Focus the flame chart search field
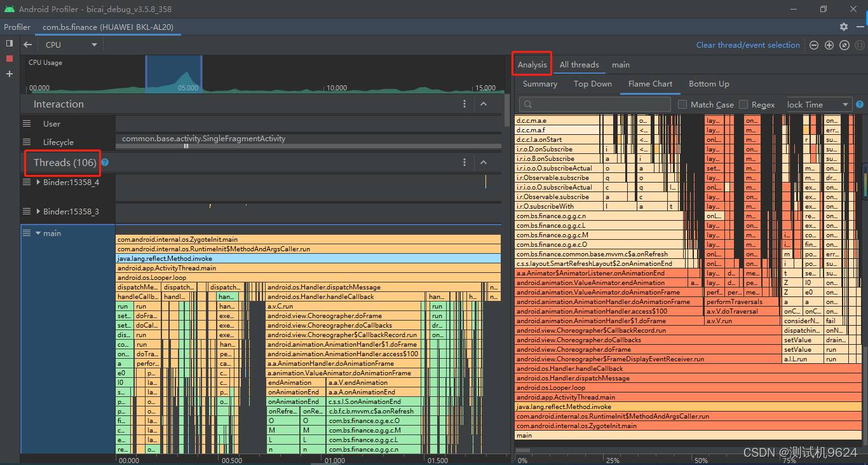868x465 pixels. tap(595, 104)
